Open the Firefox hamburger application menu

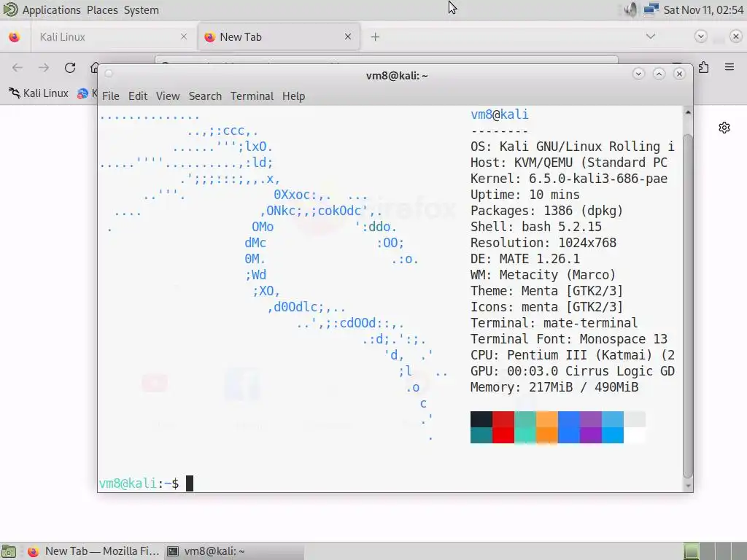(729, 67)
